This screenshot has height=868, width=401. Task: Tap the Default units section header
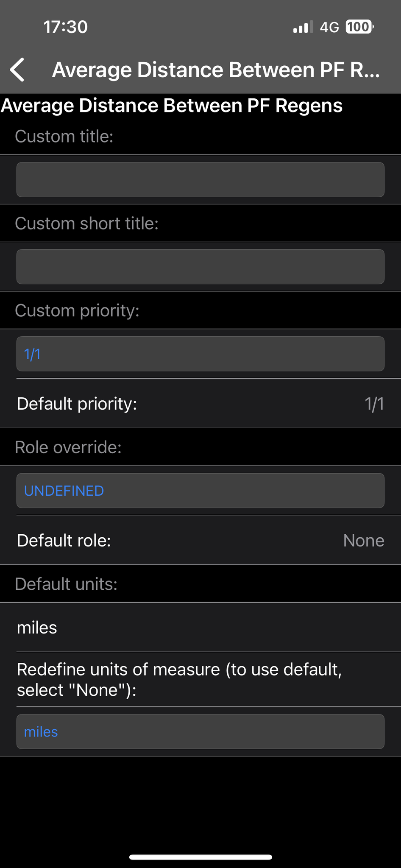point(66,584)
